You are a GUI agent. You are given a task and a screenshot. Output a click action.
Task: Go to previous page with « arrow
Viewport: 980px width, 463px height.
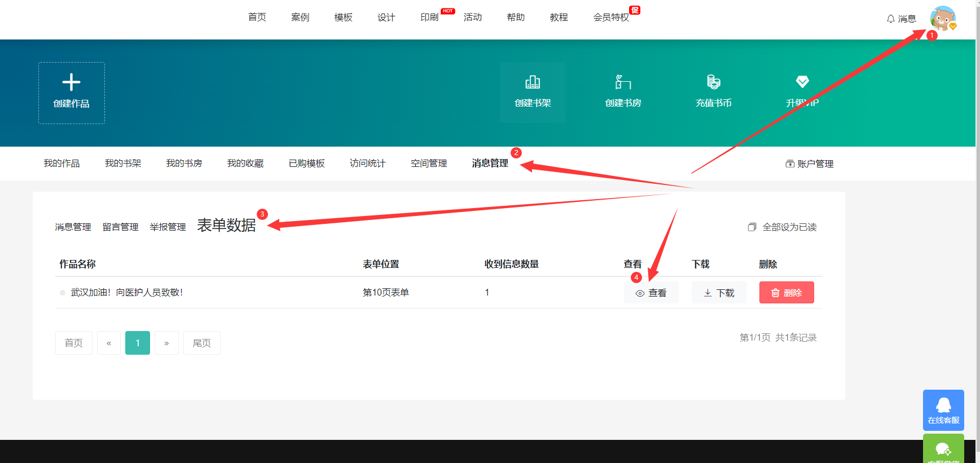[x=109, y=343]
